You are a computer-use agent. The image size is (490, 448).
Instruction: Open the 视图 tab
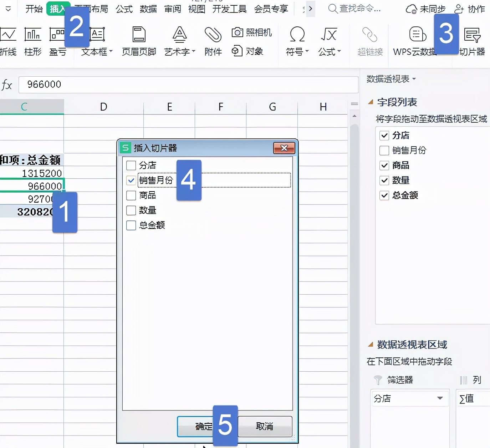click(197, 9)
